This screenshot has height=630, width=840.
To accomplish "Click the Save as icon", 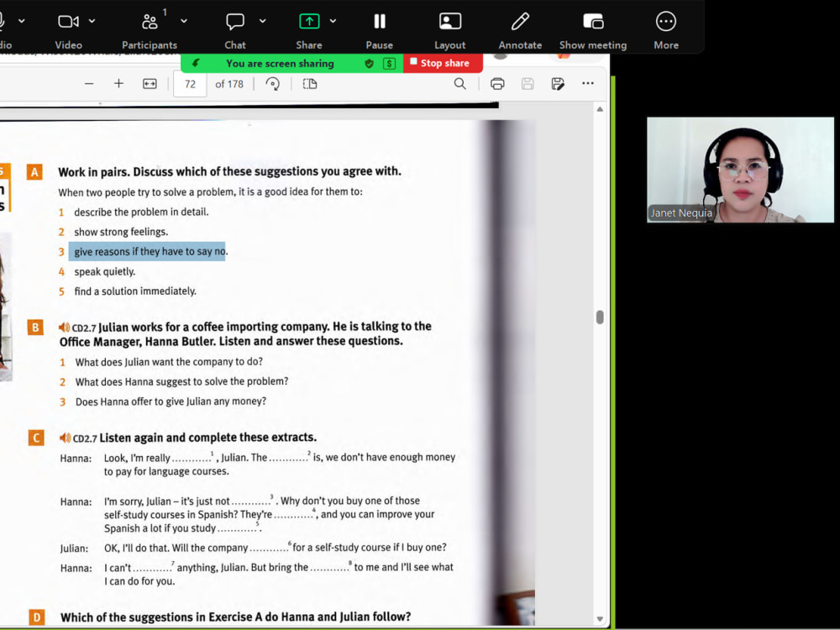I will 558,83.
